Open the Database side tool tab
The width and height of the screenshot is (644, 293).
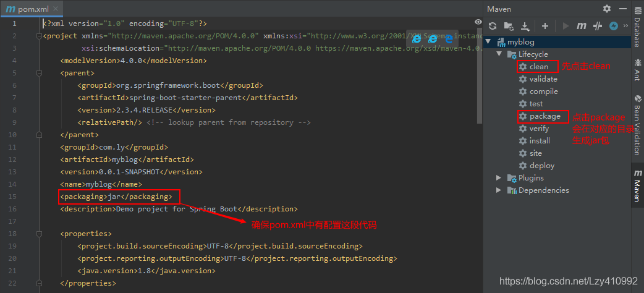(x=637, y=27)
